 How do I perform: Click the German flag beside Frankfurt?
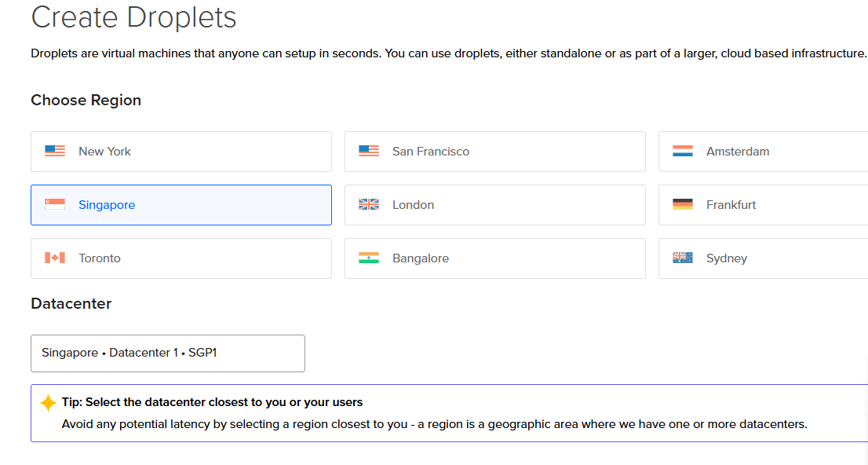683,205
